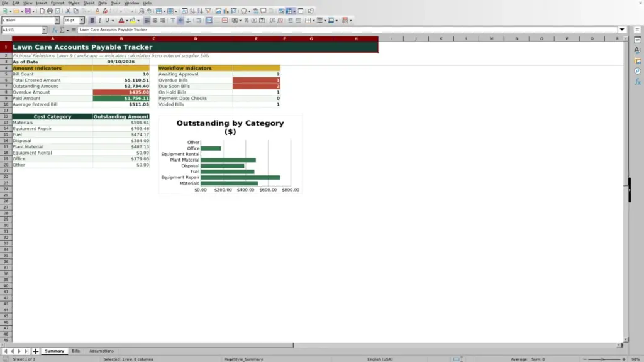Click the Print icon in the toolbar

point(50,11)
